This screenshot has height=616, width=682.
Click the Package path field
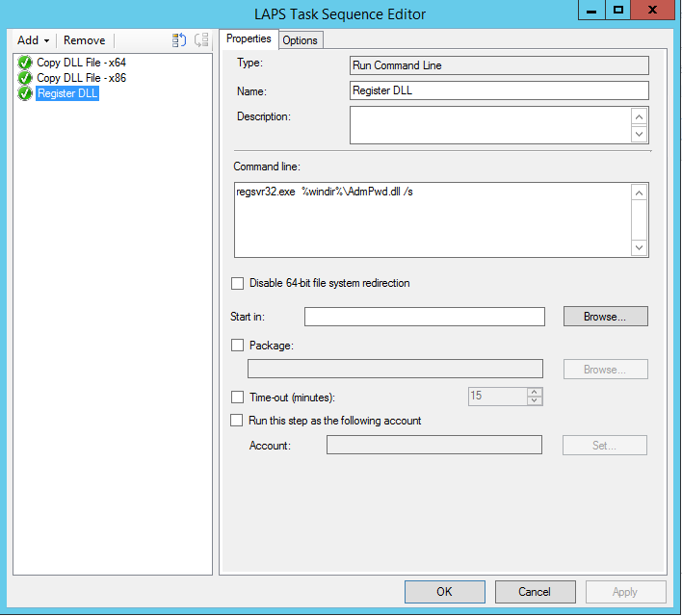395,369
